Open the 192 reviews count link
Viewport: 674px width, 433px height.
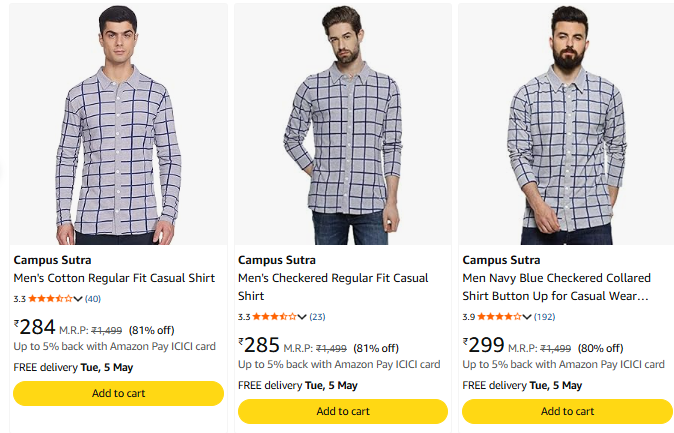[545, 317]
